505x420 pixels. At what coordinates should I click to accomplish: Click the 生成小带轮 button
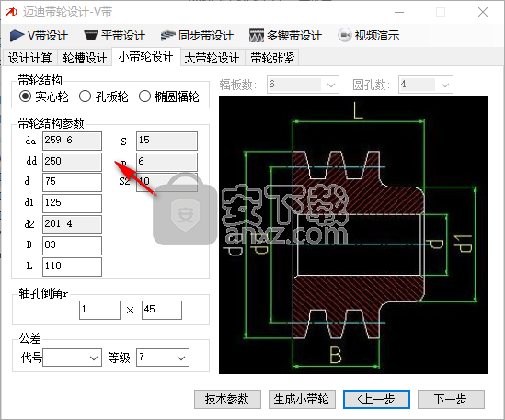302,399
